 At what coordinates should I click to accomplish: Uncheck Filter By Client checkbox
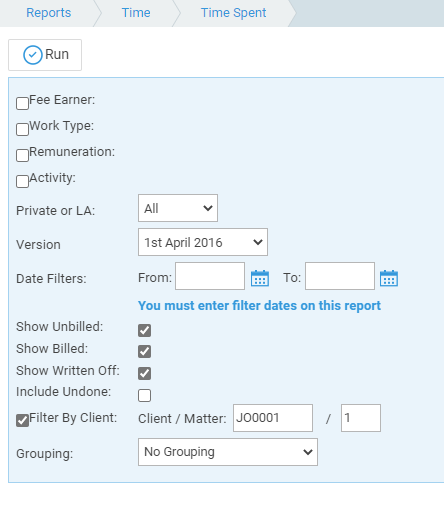click(22, 421)
